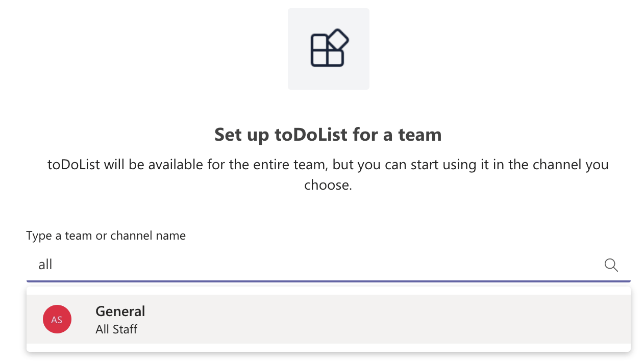644x364 pixels.
Task: Click the magnifying glass search icon
Action: click(x=611, y=265)
